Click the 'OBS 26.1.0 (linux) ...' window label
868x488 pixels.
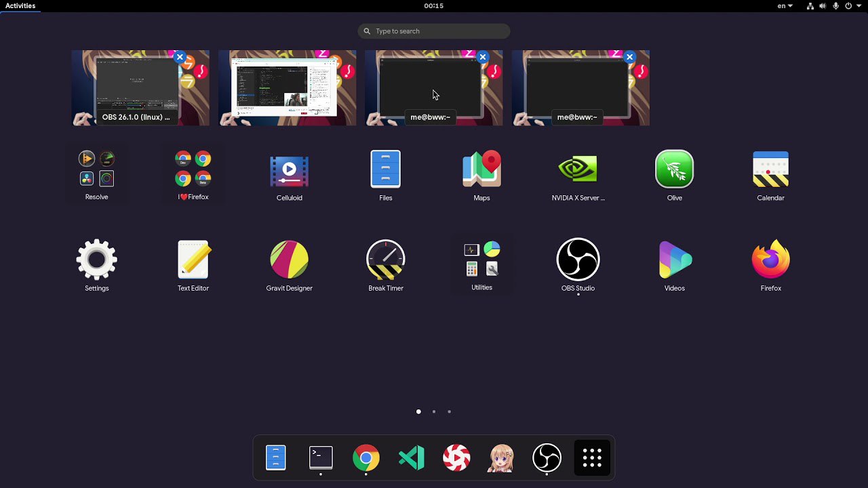[x=136, y=117]
